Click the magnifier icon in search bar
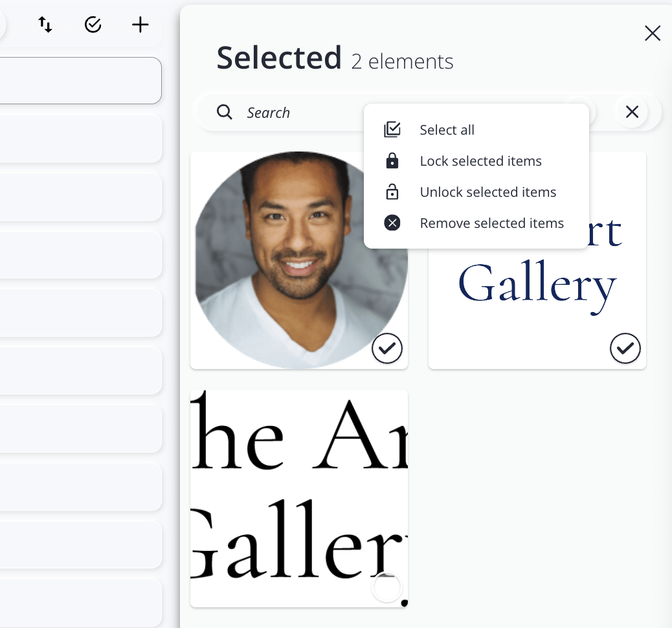Viewport: 672px width, 628px height. [225, 113]
